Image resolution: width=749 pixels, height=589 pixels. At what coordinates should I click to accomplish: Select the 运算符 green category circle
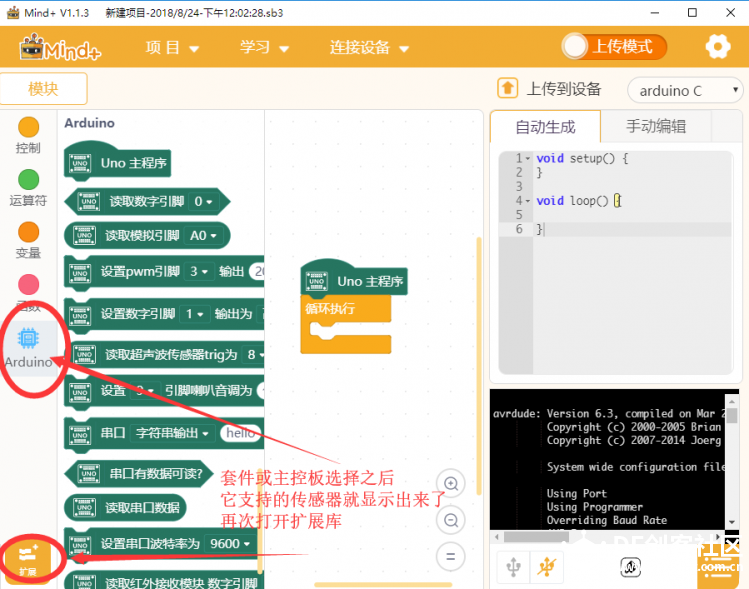(x=28, y=180)
